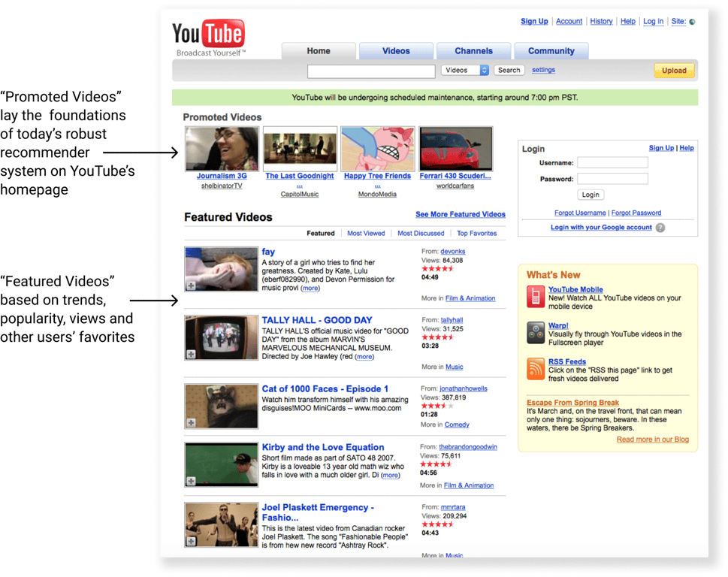The image size is (728, 577).
Task: Open the Film & Animation link under 'fay'
Action: coord(470,298)
